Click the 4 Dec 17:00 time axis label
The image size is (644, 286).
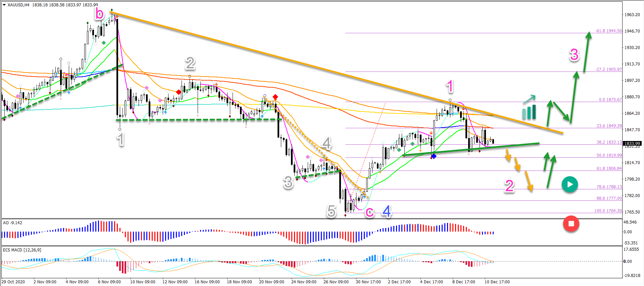click(432, 282)
